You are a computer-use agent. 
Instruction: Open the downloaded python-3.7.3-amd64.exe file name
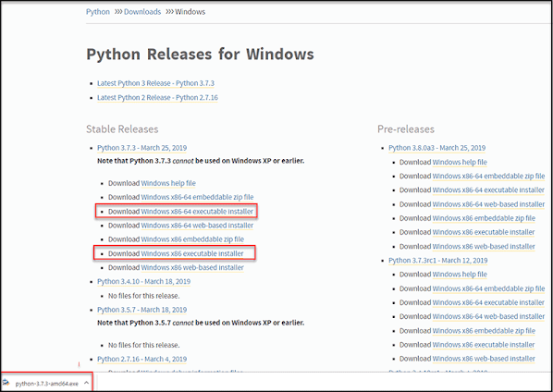[47, 384]
